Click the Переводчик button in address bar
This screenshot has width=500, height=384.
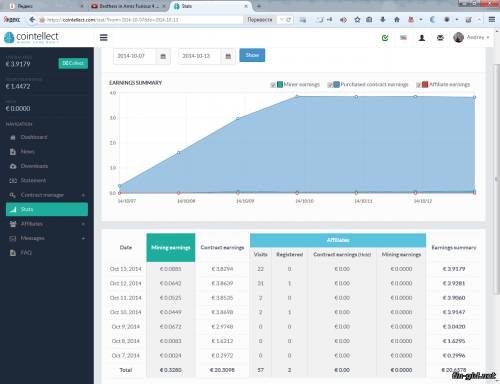tap(260, 20)
